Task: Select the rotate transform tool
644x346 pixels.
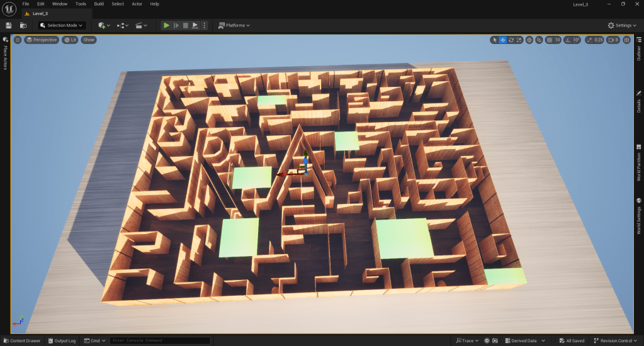Action: click(511, 40)
